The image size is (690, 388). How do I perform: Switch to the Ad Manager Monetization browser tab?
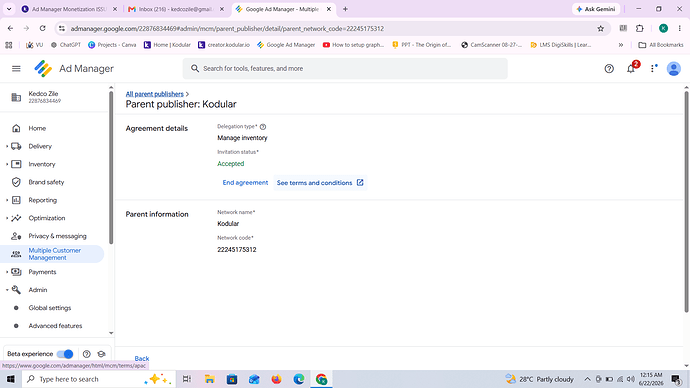[69, 9]
